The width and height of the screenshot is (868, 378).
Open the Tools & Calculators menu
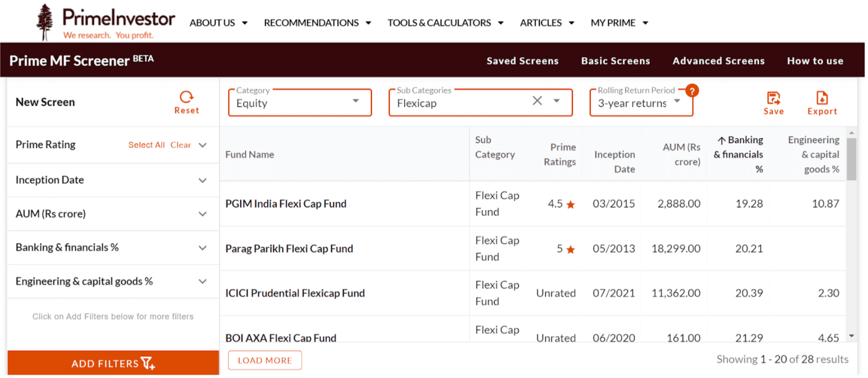point(445,23)
